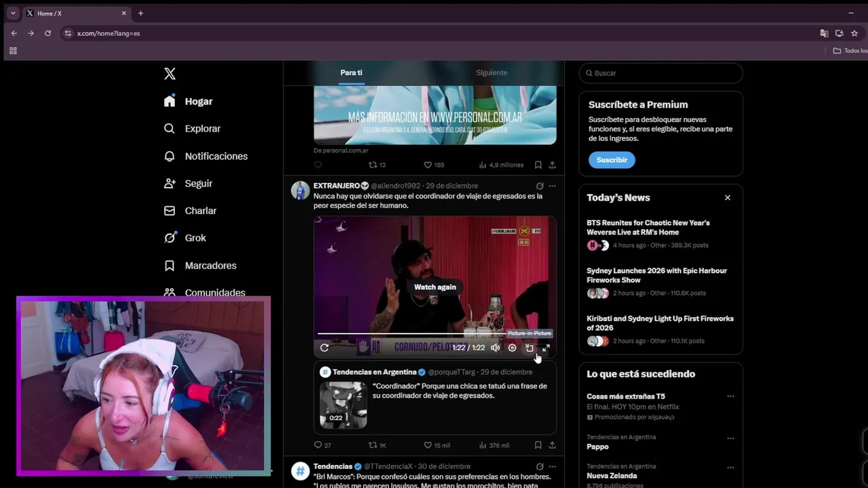Open Kiribati and Sydney fireworks story
This screenshot has width=868, height=488.
[660, 329]
